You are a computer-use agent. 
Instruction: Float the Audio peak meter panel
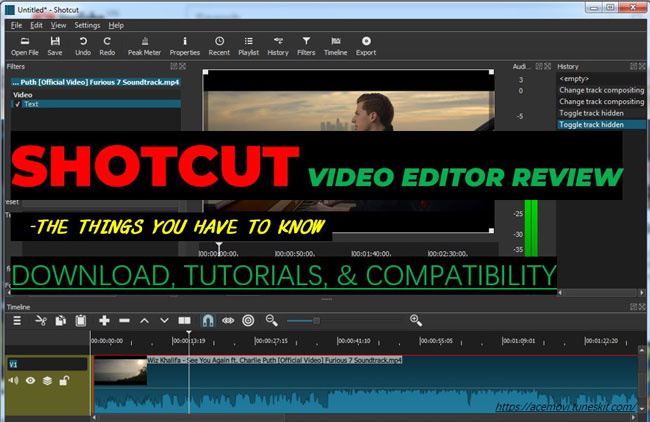coord(539,66)
